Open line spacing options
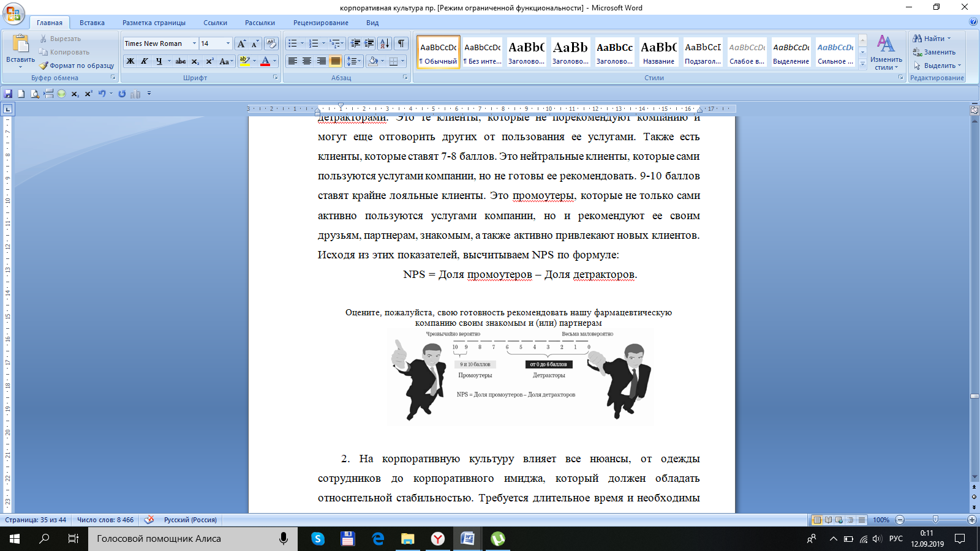This screenshot has height=551, width=980. pos(354,61)
